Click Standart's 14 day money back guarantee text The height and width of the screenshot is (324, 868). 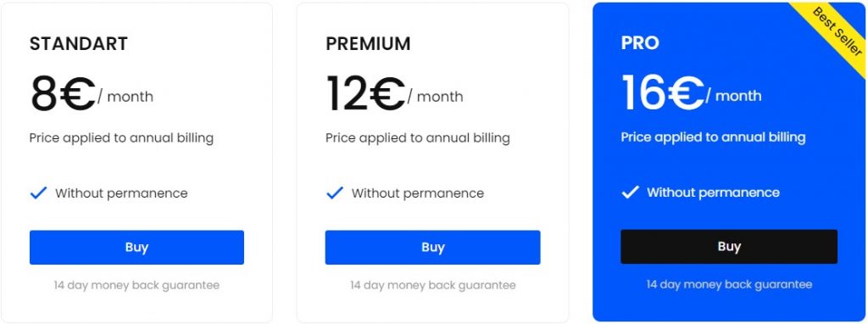coord(136,286)
